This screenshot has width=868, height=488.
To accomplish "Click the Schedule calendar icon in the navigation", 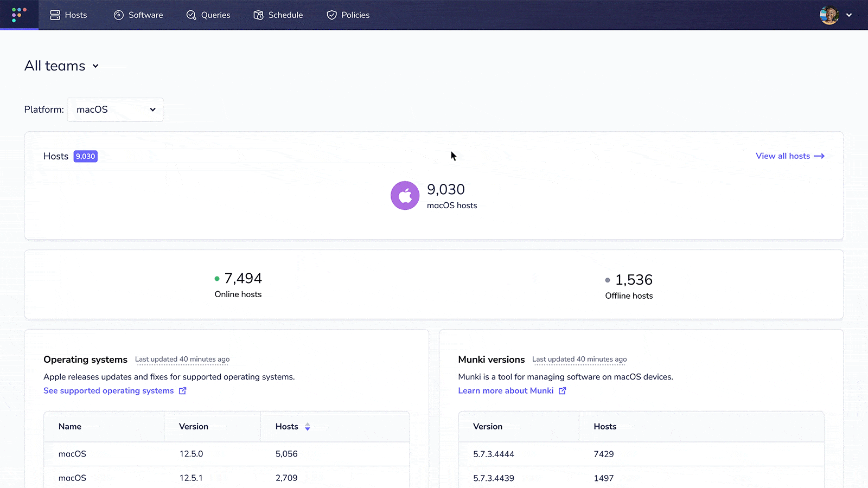I will [x=258, y=15].
